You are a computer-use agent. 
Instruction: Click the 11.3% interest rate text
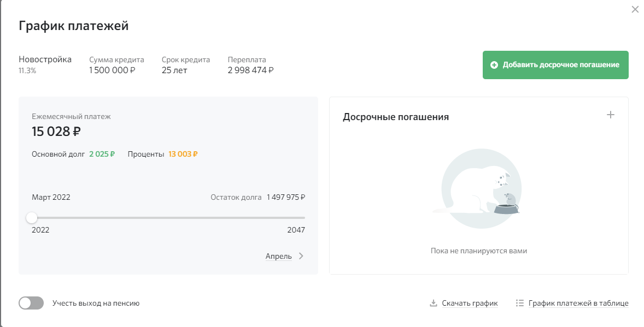pos(27,70)
